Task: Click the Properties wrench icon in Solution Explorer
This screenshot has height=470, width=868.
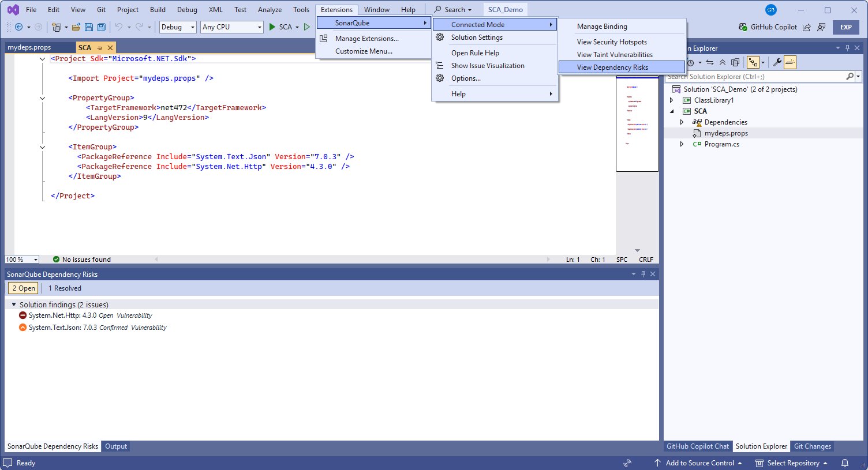Action: (x=777, y=62)
